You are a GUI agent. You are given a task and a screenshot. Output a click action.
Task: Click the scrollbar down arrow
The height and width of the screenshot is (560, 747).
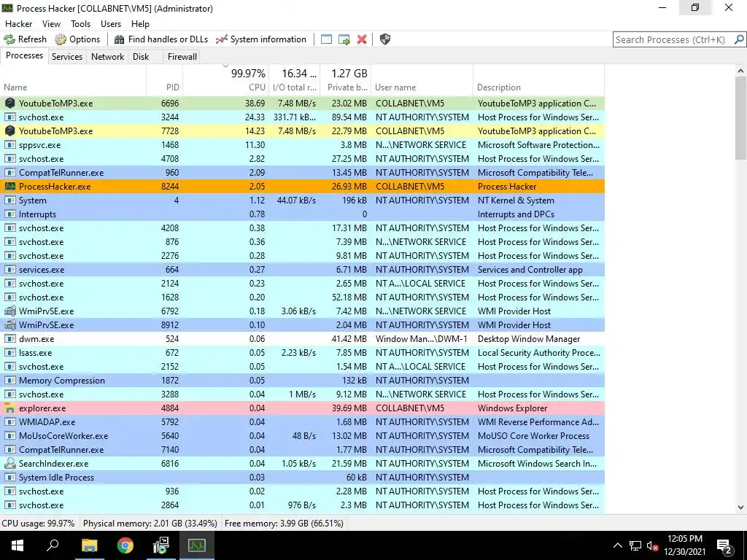click(740, 507)
